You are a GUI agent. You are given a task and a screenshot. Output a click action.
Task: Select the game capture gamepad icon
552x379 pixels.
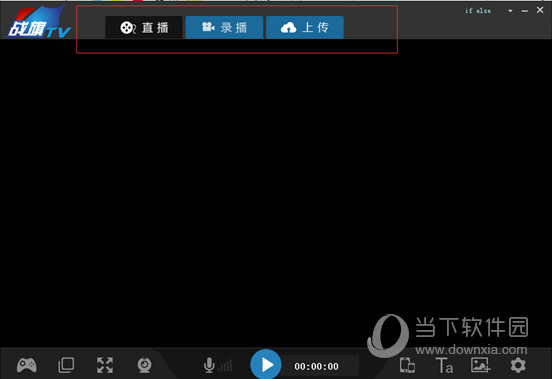[27, 365]
